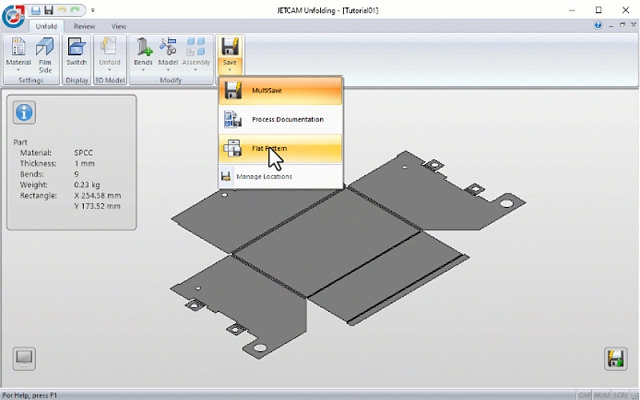Expand the Unfold button dropdown arrow
The height and width of the screenshot is (400, 640).
tap(109, 70)
